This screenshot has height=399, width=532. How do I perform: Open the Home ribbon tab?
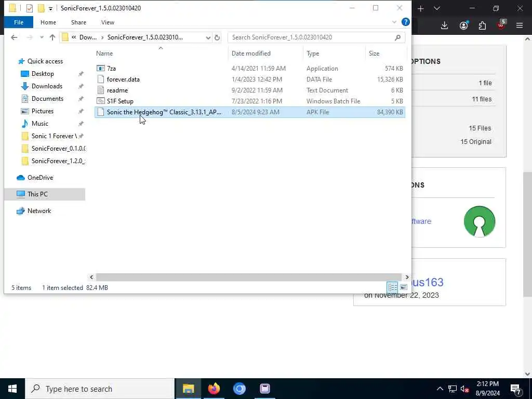point(48,22)
